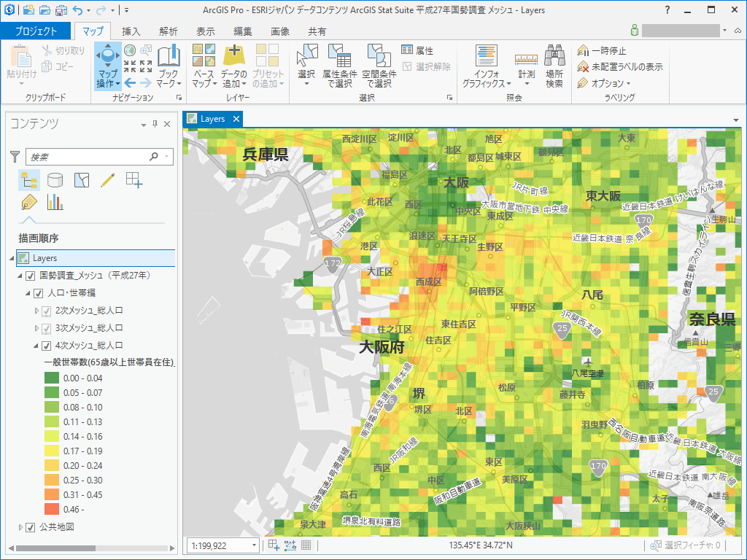Click the 一時停止 labeling pause button
Image resolution: width=747 pixels, height=560 pixels.
pyautogui.click(x=603, y=51)
